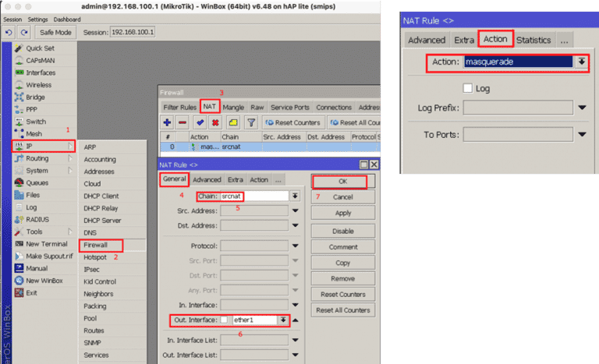
Task: Open the filter funnel icon in Firewall
Action: 251,122
